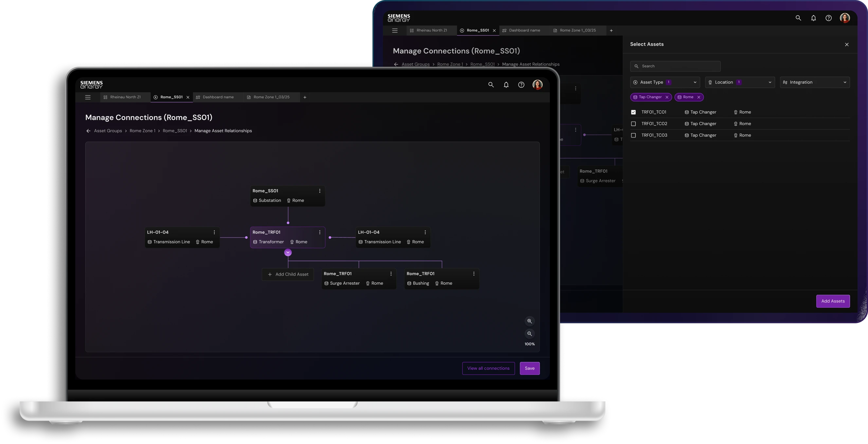Expand the Integration filter dropdown
This screenshot has width=868, height=444.
point(814,82)
